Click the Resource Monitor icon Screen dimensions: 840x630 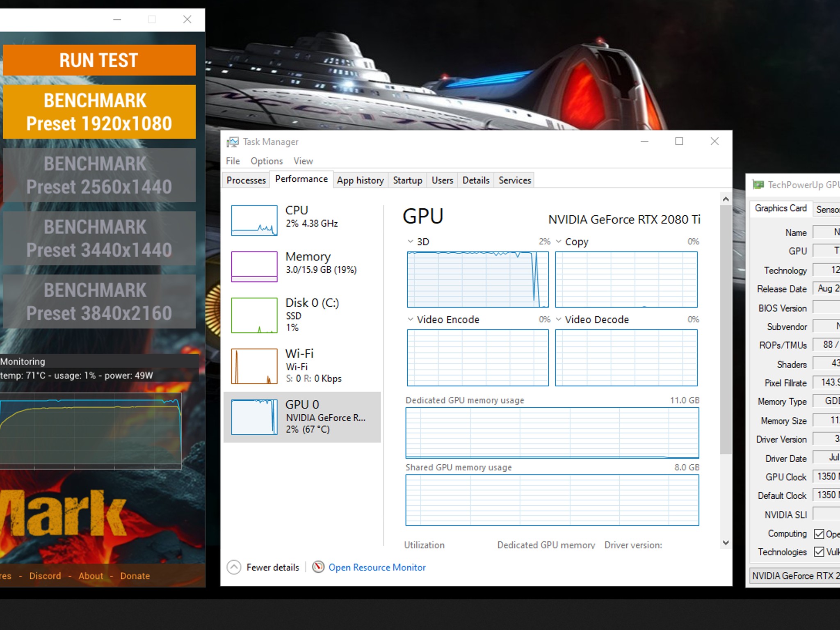click(318, 567)
